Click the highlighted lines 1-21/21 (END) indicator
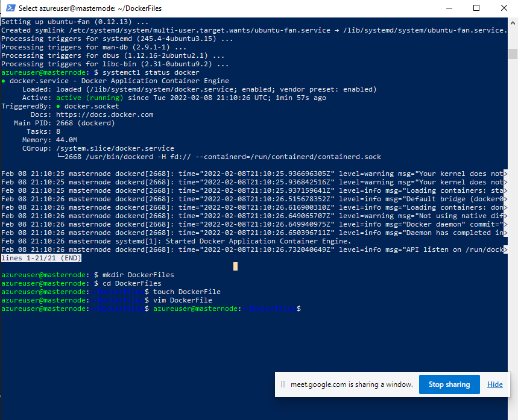 click(41, 258)
